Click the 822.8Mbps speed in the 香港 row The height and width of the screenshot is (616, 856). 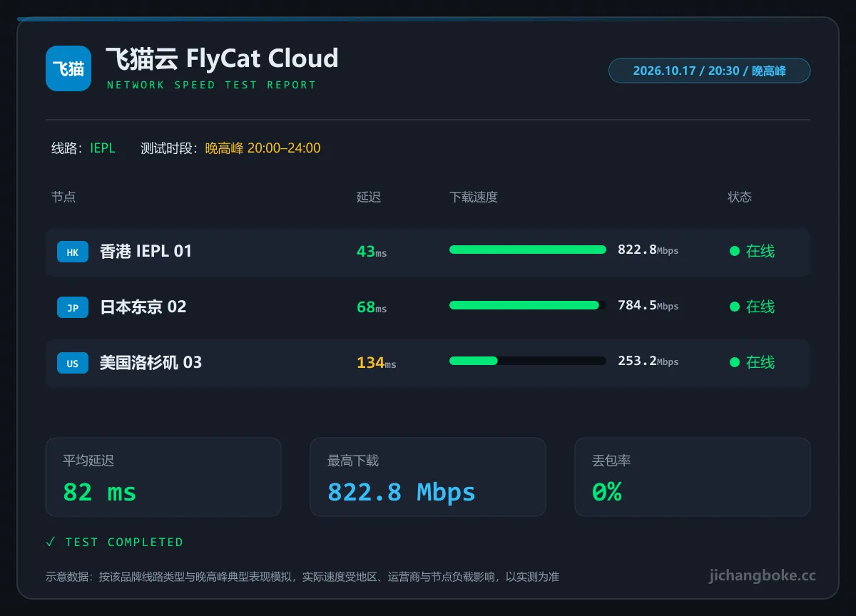click(x=648, y=250)
